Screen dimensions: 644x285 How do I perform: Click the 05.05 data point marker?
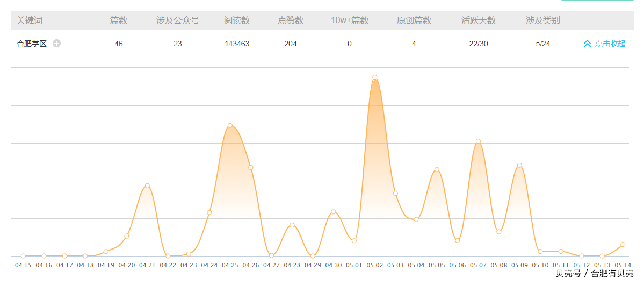(x=437, y=169)
